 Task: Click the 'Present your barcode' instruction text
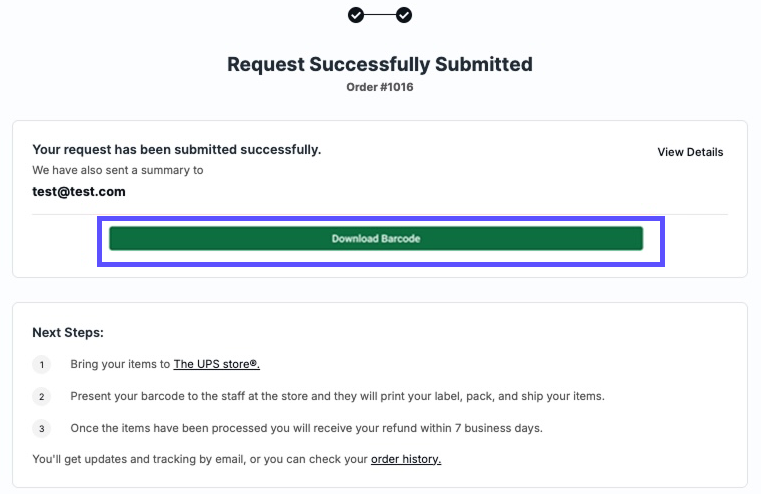[x=337, y=396]
